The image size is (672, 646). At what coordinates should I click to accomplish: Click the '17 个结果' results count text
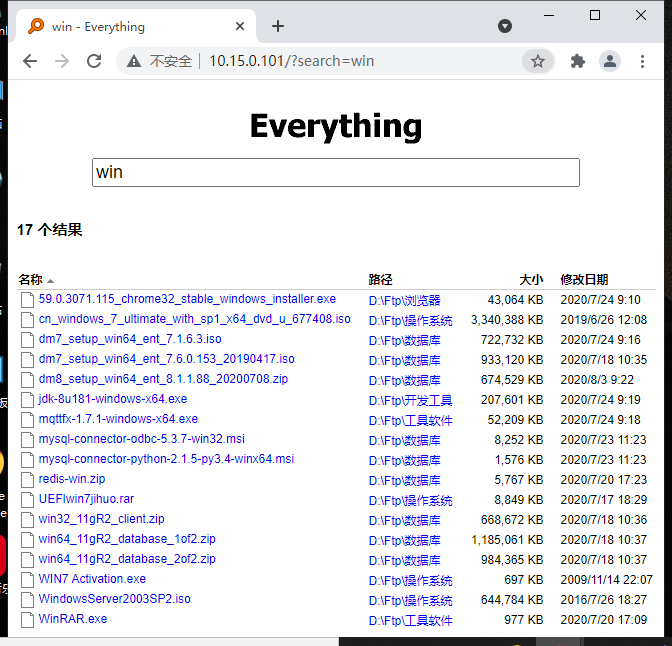coord(49,229)
